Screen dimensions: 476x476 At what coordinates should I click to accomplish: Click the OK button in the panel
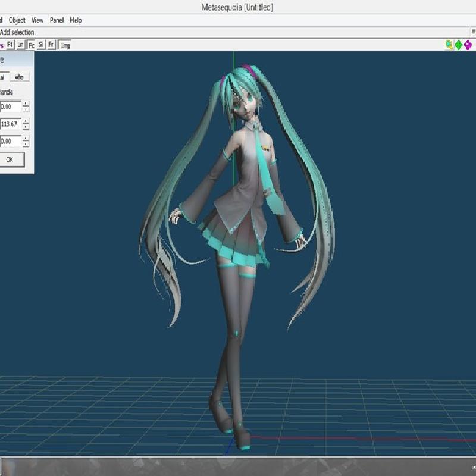11,159
